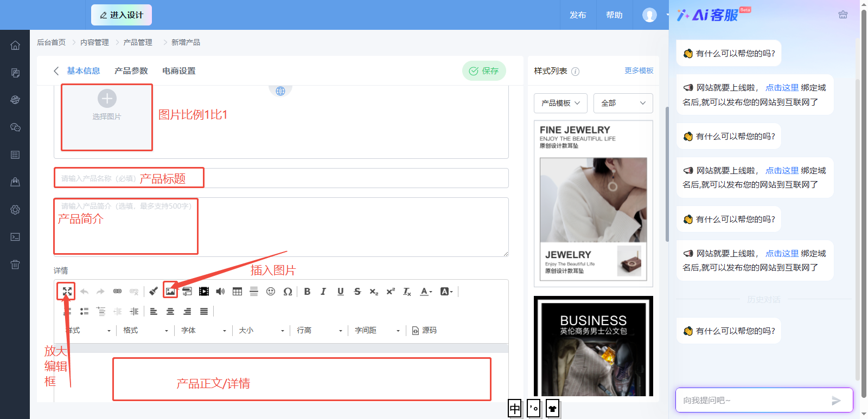Click the send arrow in Ai客服
Screen dimensions: 868x419
836,401
